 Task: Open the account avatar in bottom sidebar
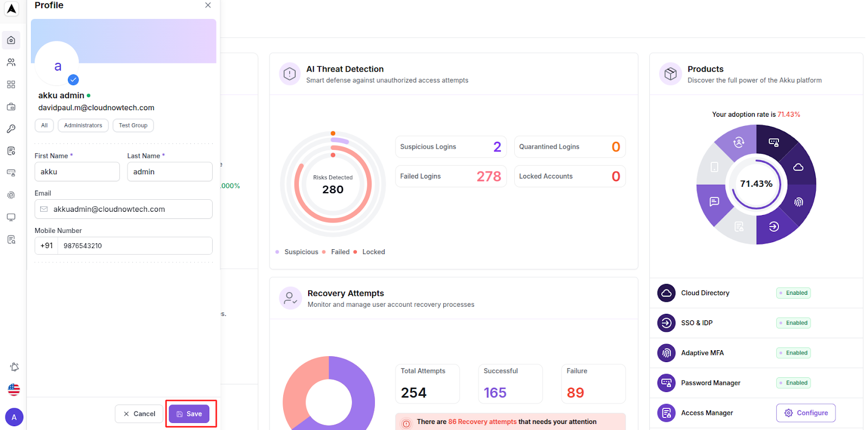point(14,417)
